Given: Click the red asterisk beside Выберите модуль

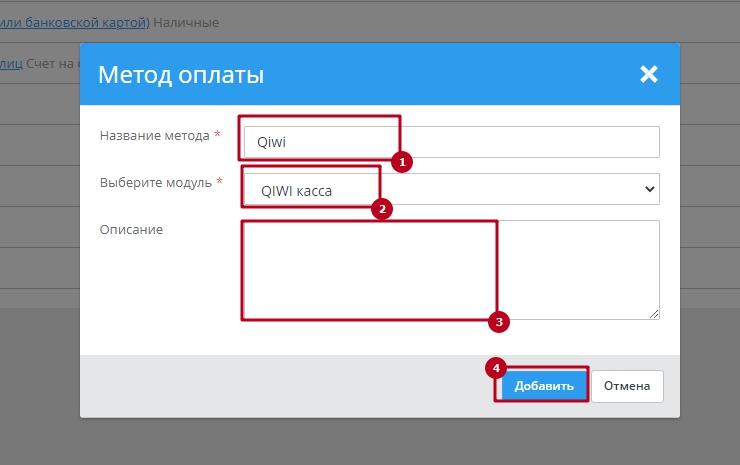Looking at the screenshot, I should tap(219, 183).
